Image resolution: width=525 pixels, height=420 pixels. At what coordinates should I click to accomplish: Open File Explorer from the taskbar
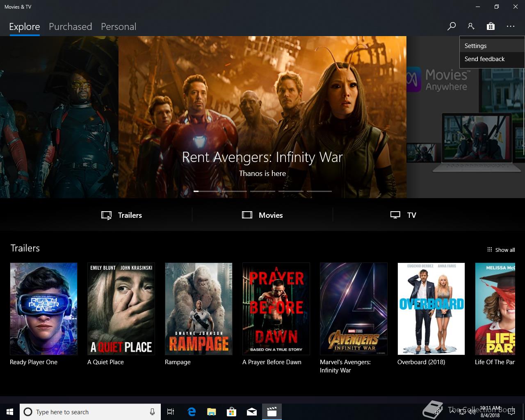[x=212, y=412]
